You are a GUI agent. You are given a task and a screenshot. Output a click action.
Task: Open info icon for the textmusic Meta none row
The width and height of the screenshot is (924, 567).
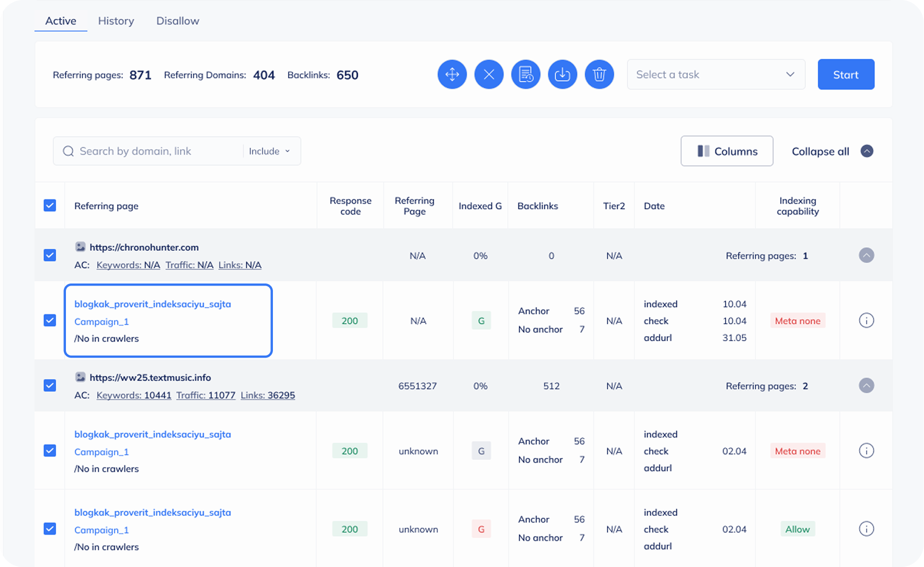pos(866,451)
